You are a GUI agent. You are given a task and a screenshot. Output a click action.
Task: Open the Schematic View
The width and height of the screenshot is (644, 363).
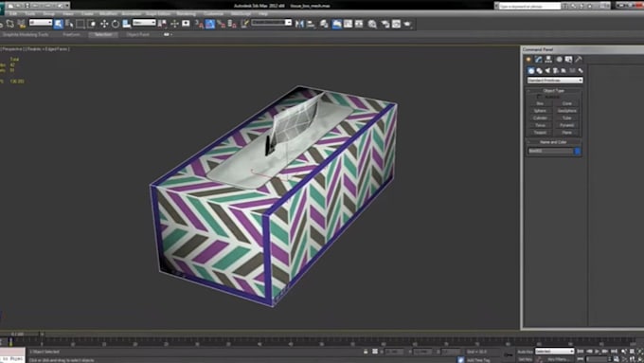click(x=359, y=24)
